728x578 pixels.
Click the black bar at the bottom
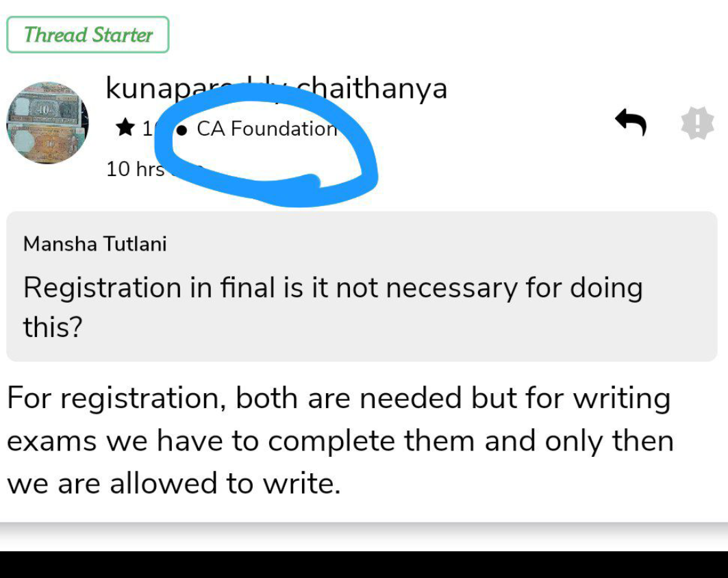[x=364, y=564]
